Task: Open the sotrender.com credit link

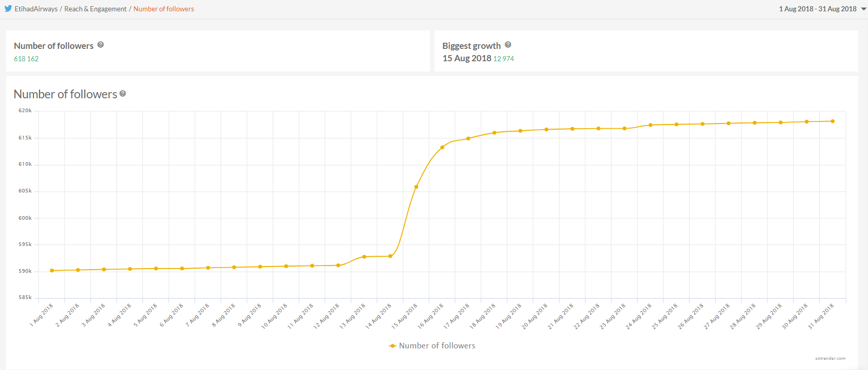Action: click(x=830, y=358)
